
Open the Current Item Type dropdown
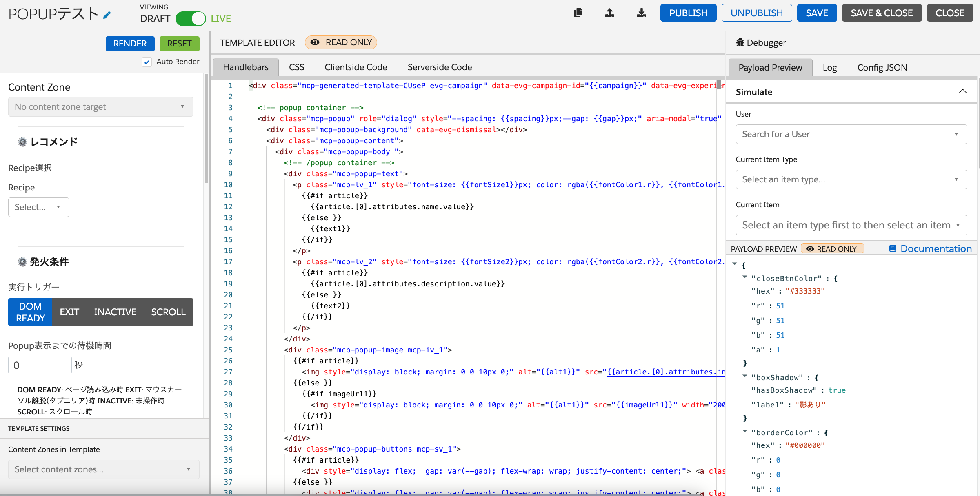851,179
